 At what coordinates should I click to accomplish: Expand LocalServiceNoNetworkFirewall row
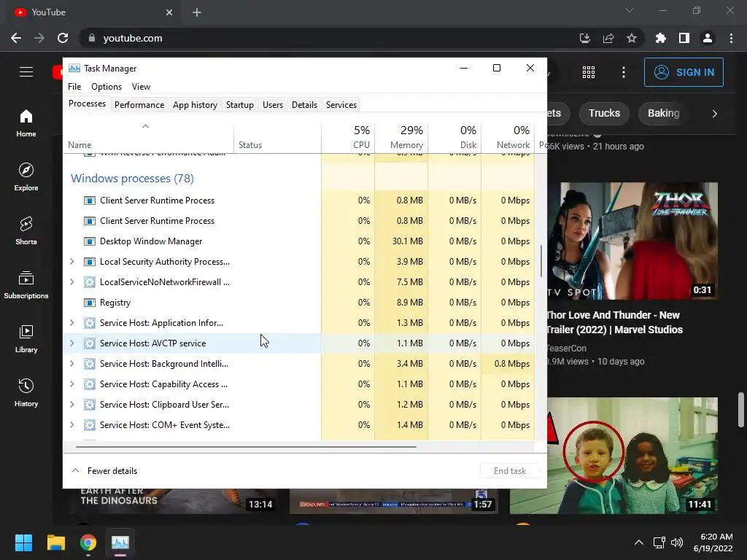coord(72,282)
